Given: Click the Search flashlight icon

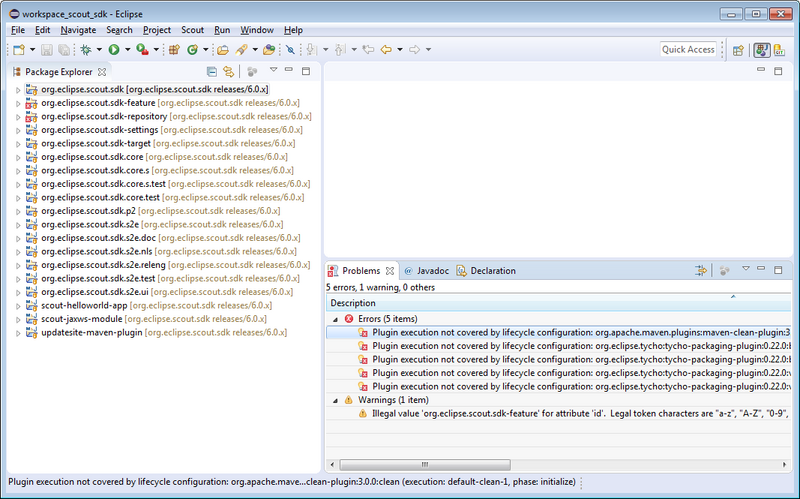Looking at the screenshot, I should tap(241, 49).
